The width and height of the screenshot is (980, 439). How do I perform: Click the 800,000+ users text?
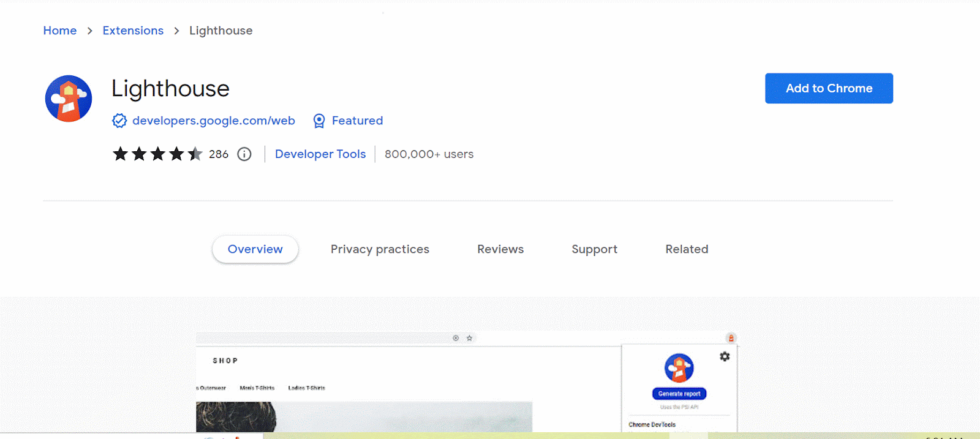pos(429,154)
